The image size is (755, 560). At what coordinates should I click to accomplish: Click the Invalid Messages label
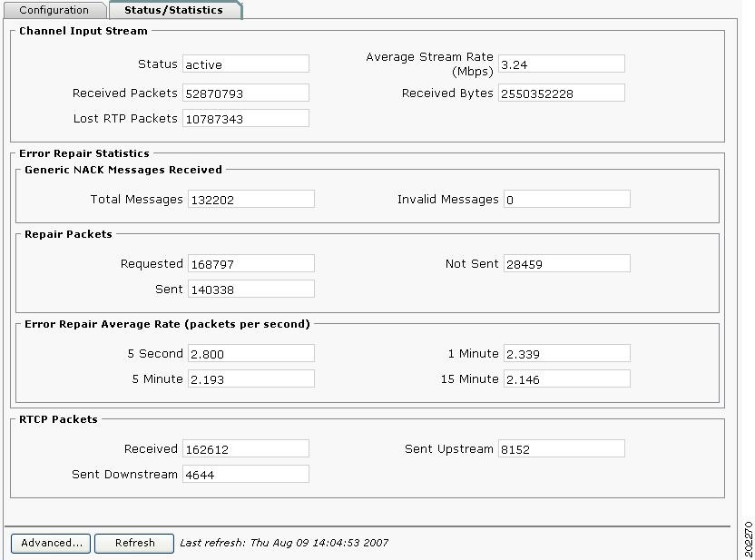coord(447,200)
